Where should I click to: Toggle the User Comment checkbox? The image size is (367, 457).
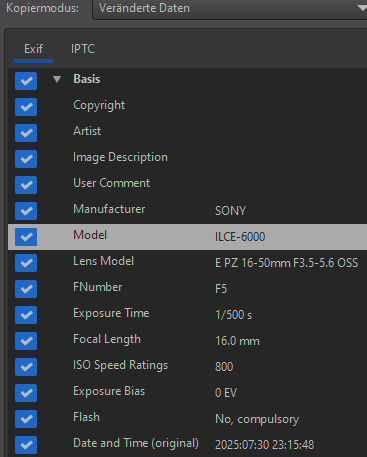(26, 185)
